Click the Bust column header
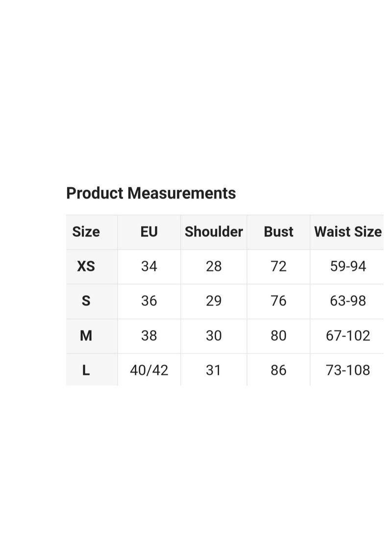This screenshot has width=392, height=535. tap(278, 232)
